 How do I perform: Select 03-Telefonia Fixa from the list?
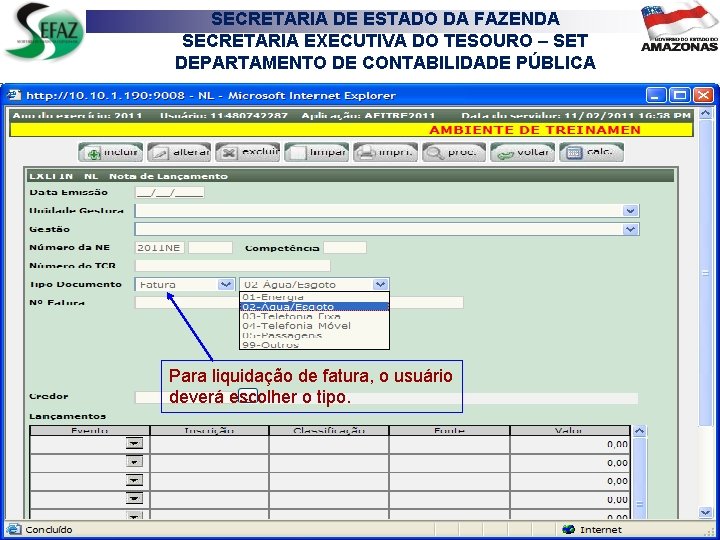[315, 316]
